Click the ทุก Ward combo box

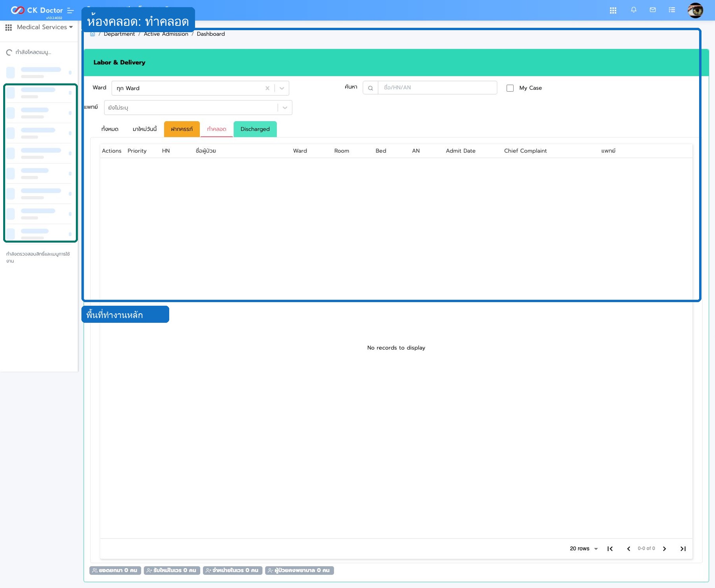[200, 88]
